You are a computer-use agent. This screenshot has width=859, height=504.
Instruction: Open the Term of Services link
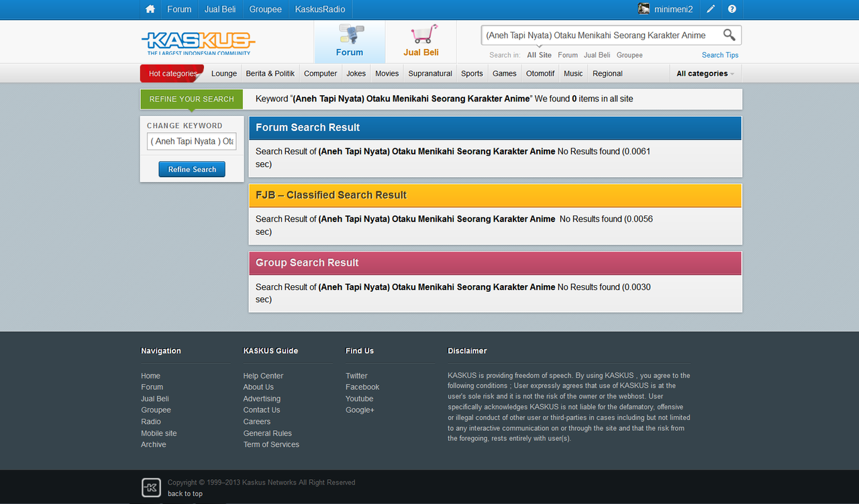271,444
